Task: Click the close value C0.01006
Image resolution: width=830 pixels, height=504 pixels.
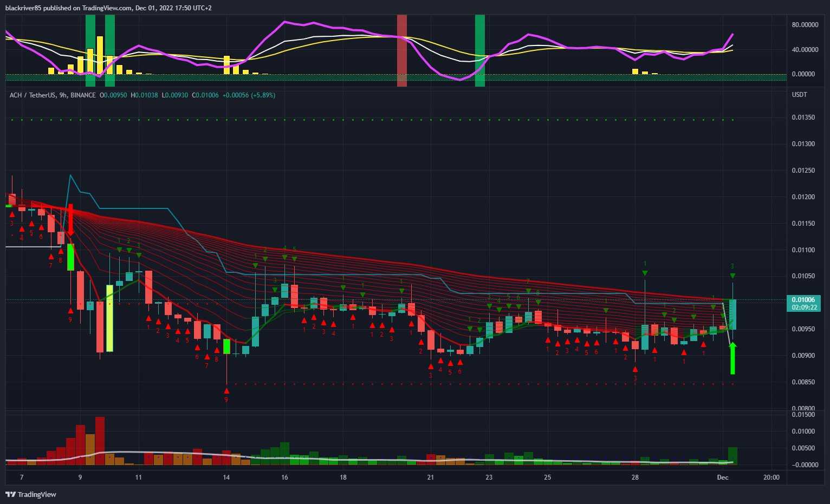Action: coord(205,95)
